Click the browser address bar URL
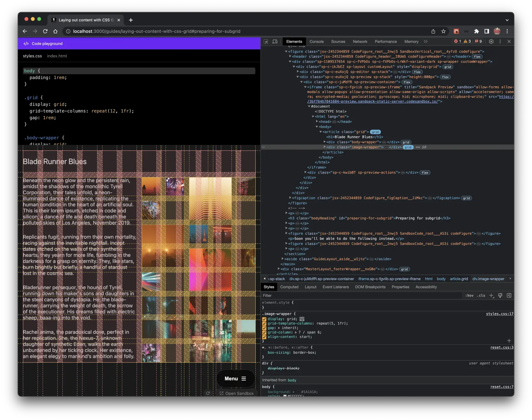 click(x=157, y=31)
